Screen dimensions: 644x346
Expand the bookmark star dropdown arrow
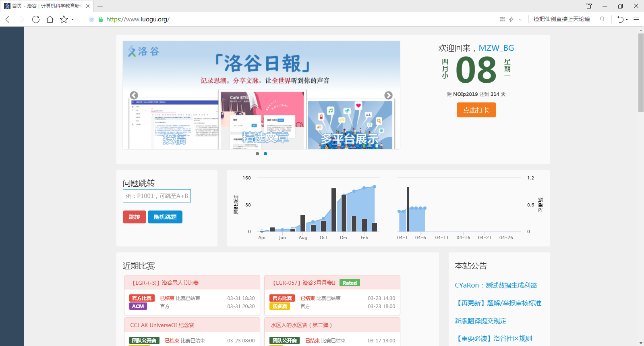click(73, 19)
